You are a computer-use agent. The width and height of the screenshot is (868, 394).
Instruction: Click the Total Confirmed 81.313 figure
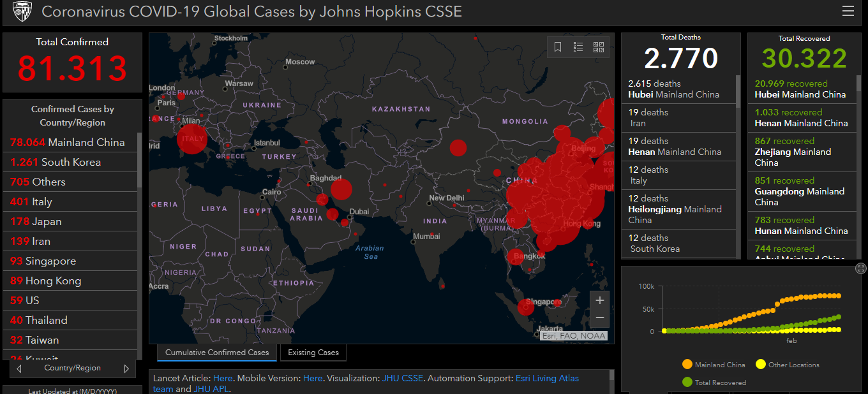pyautogui.click(x=72, y=68)
